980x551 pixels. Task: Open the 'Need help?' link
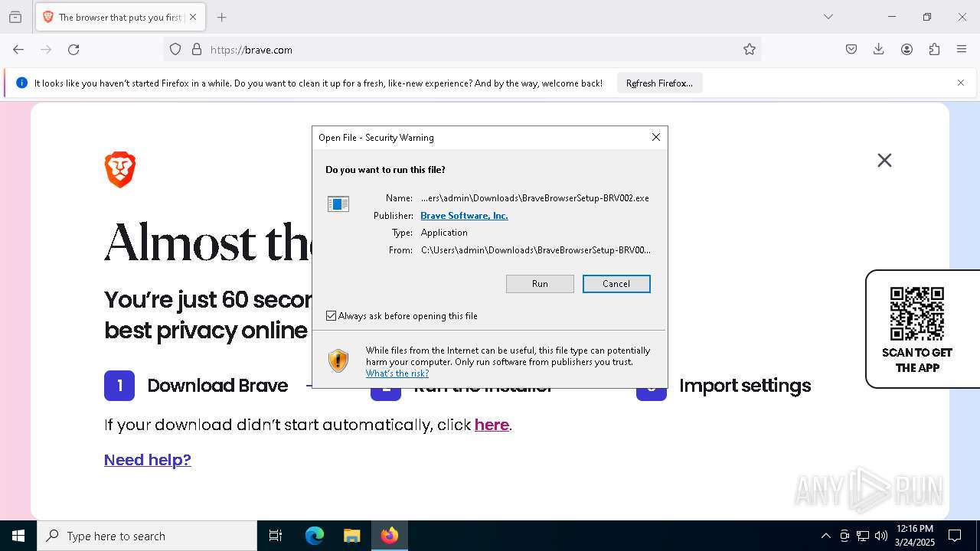tap(148, 459)
